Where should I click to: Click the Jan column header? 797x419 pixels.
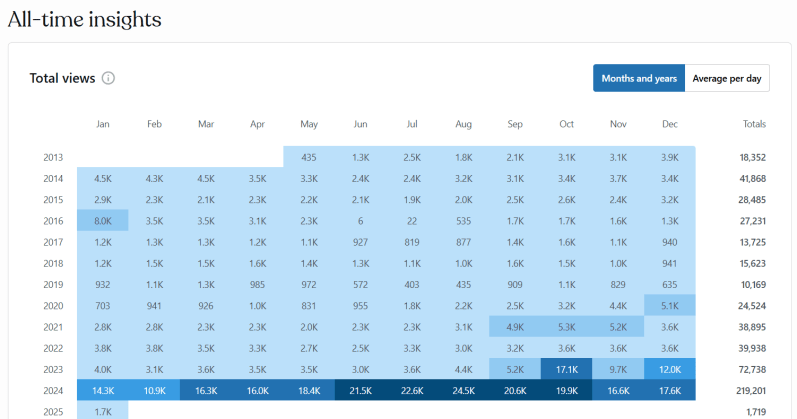[x=103, y=125]
